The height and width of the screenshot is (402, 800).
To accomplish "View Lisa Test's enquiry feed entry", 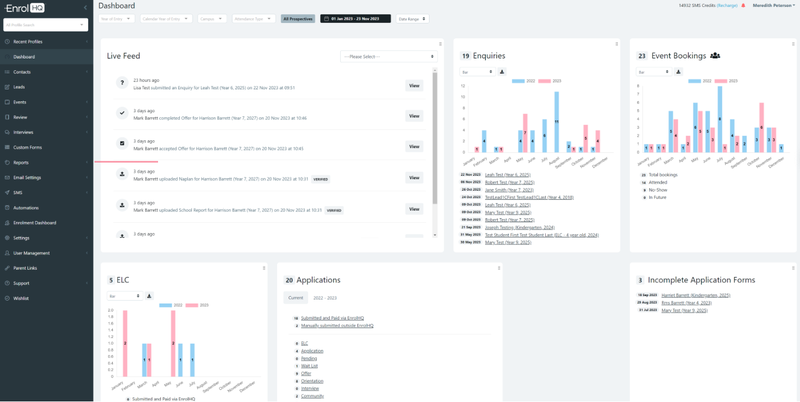I will tap(414, 86).
